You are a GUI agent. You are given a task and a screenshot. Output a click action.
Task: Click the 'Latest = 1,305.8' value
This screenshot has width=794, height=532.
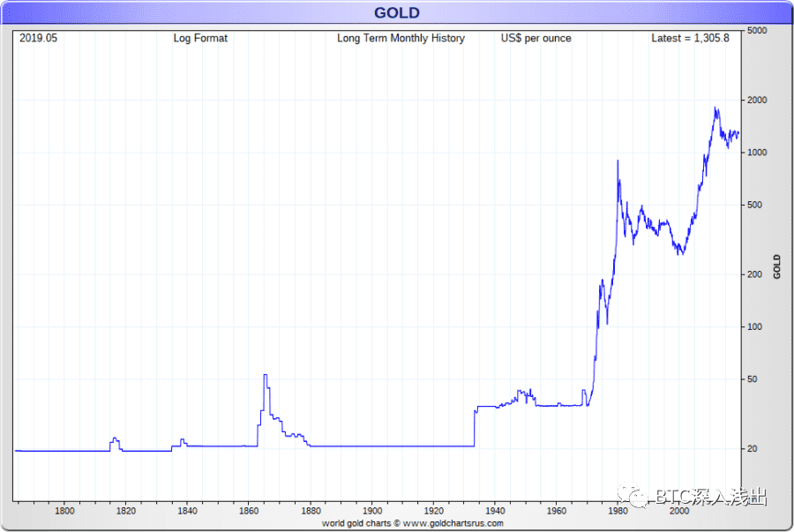[690, 38]
